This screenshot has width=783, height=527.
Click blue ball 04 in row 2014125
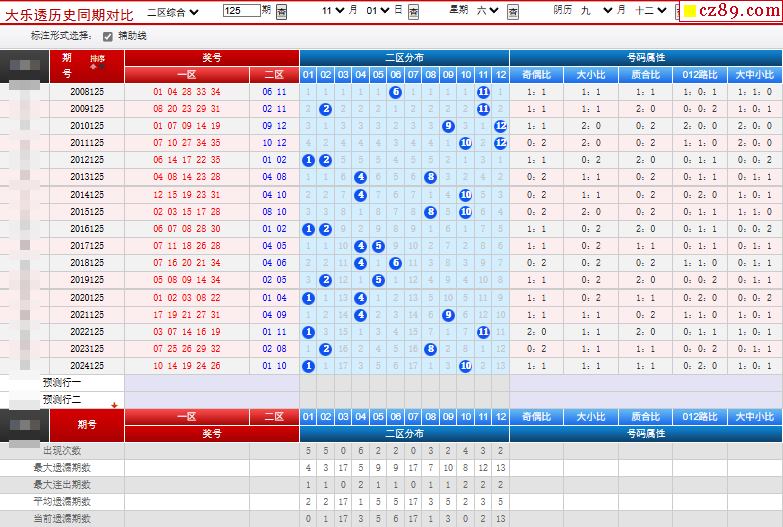click(361, 195)
